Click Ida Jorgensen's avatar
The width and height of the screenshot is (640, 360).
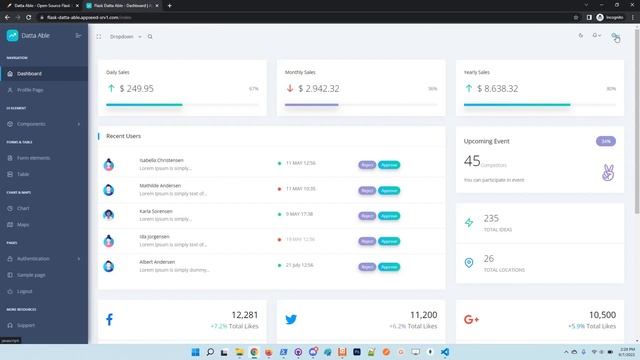(109, 241)
